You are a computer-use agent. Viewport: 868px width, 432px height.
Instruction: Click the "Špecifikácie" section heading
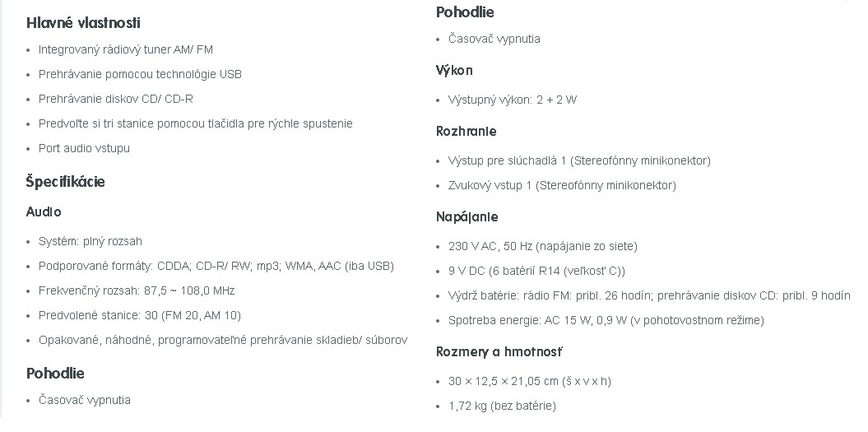coord(66,182)
